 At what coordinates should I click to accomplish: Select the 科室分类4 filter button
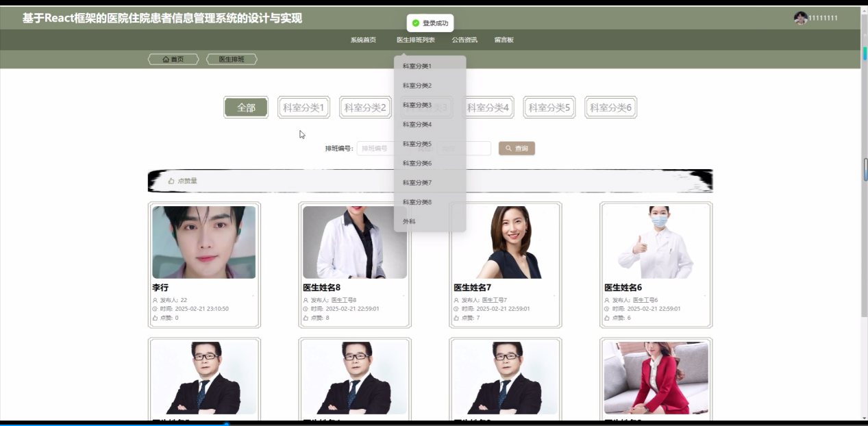click(488, 108)
